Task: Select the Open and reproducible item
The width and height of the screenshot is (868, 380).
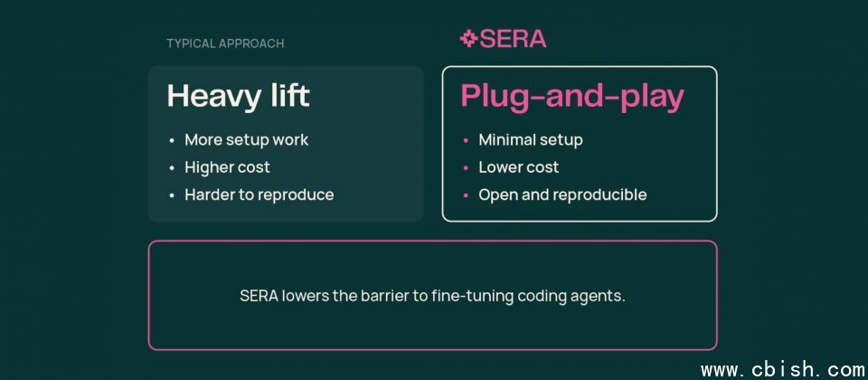Action: [x=562, y=195]
